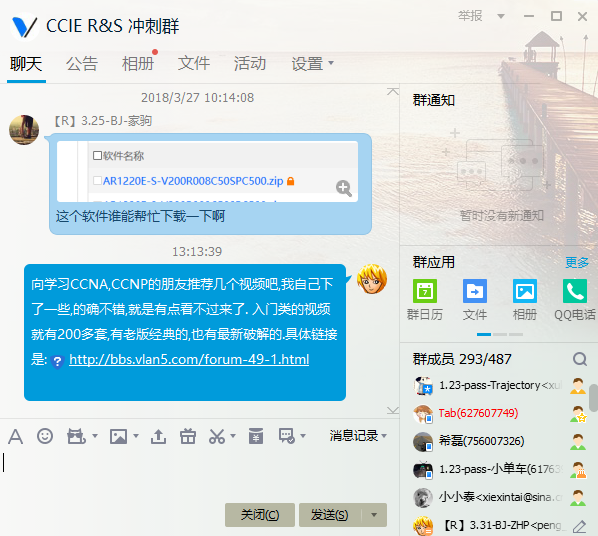The image size is (598, 536).
Task: Open the bbs.vlan5.com forum link
Action: [189, 359]
